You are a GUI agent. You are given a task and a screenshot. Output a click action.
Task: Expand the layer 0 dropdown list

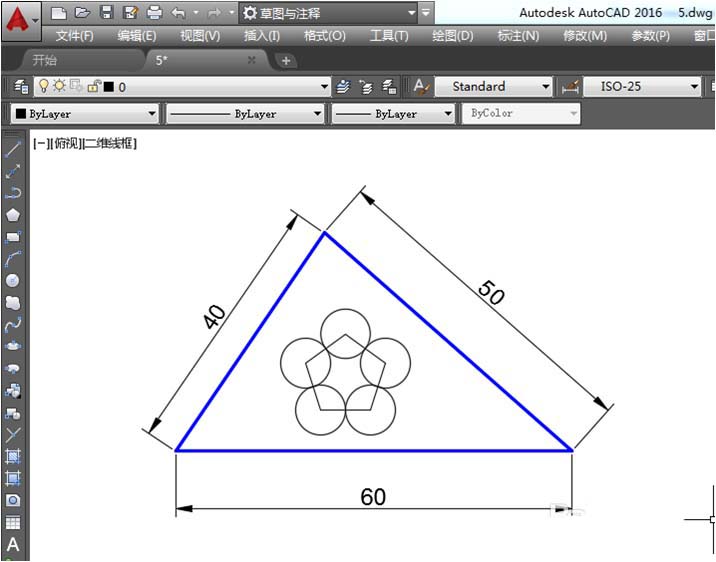(x=324, y=86)
